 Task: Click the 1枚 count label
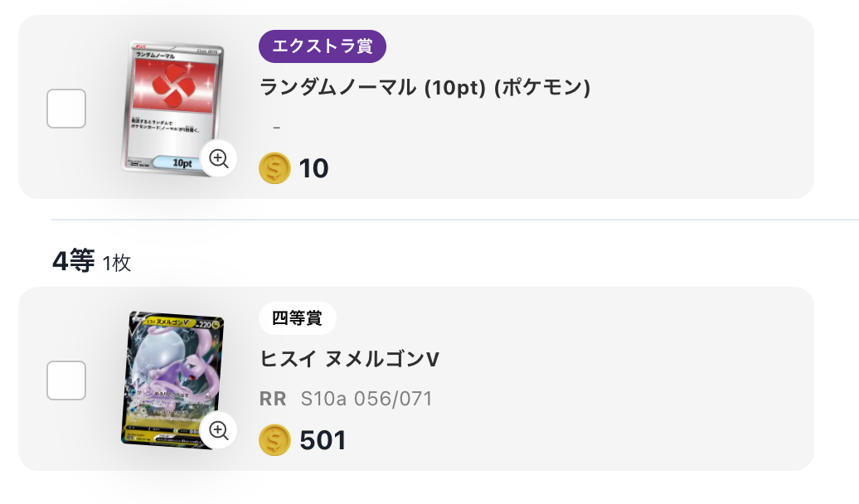pyautogui.click(x=117, y=264)
